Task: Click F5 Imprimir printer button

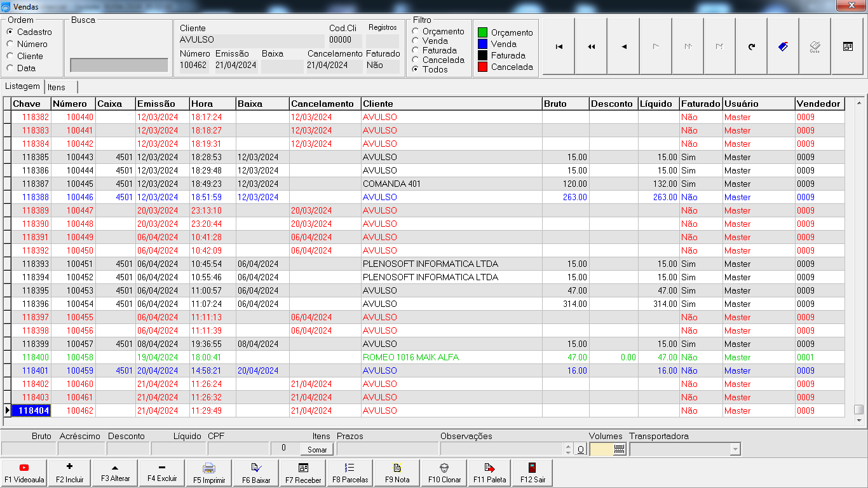Action: pos(209,473)
